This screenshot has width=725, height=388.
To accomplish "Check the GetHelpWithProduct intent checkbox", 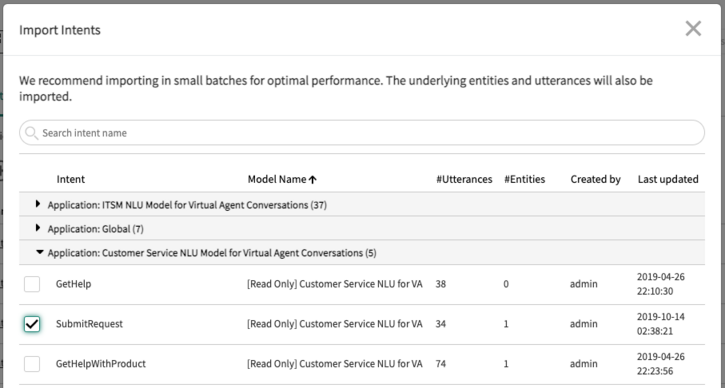I will [x=32, y=364].
